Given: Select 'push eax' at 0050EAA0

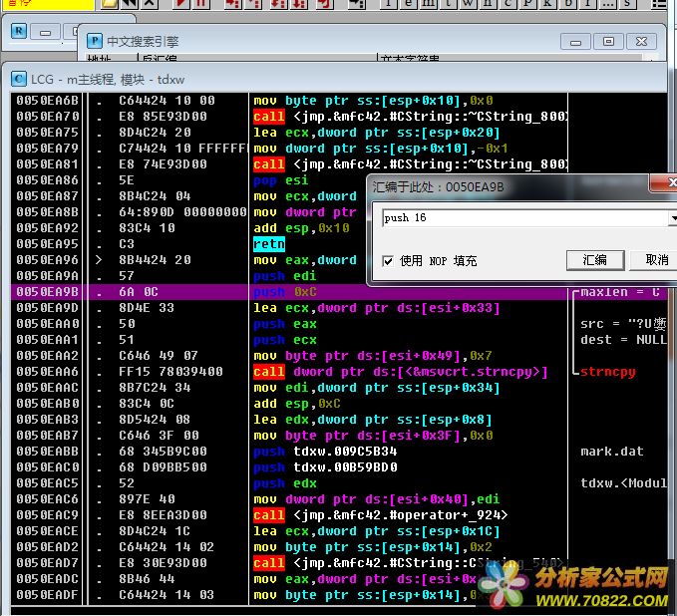Looking at the screenshot, I should (x=285, y=324).
